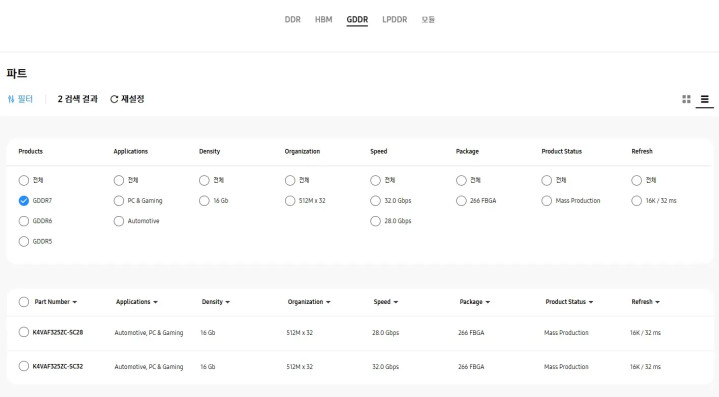
Task: Select Automotive application filter
Action: point(119,221)
